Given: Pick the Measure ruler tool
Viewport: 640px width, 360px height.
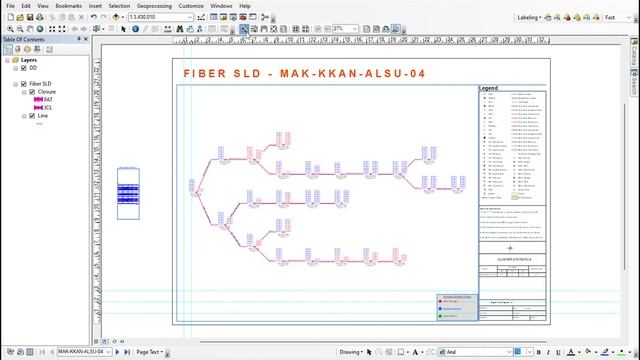Looking at the screenshot, I should point(167,29).
